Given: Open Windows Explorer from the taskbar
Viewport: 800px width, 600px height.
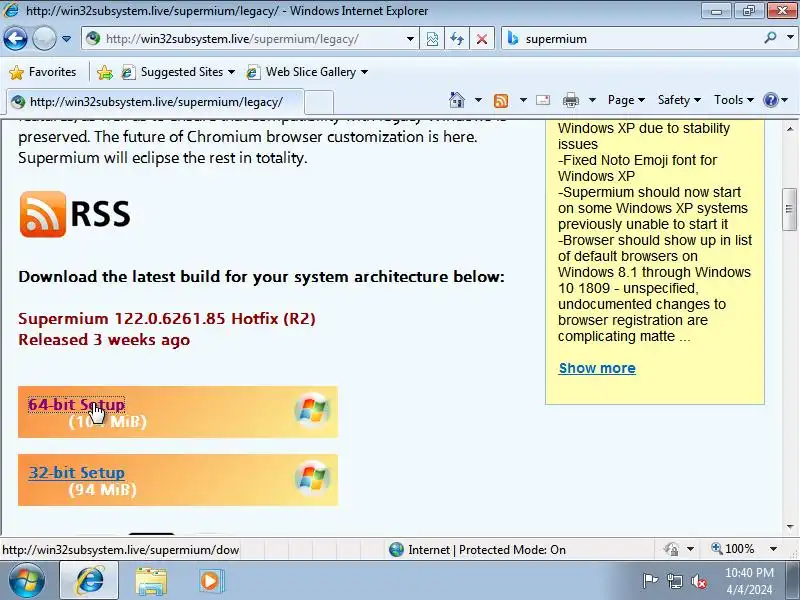Looking at the screenshot, I should coord(151,581).
